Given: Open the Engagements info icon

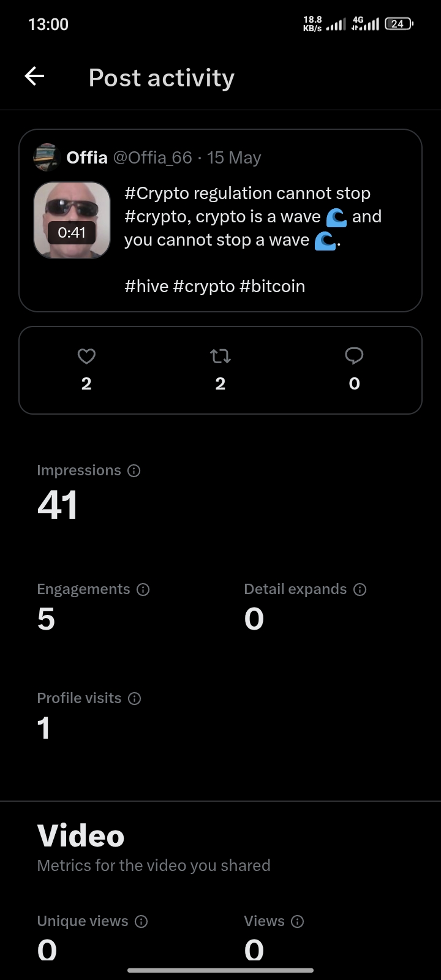Looking at the screenshot, I should (143, 589).
